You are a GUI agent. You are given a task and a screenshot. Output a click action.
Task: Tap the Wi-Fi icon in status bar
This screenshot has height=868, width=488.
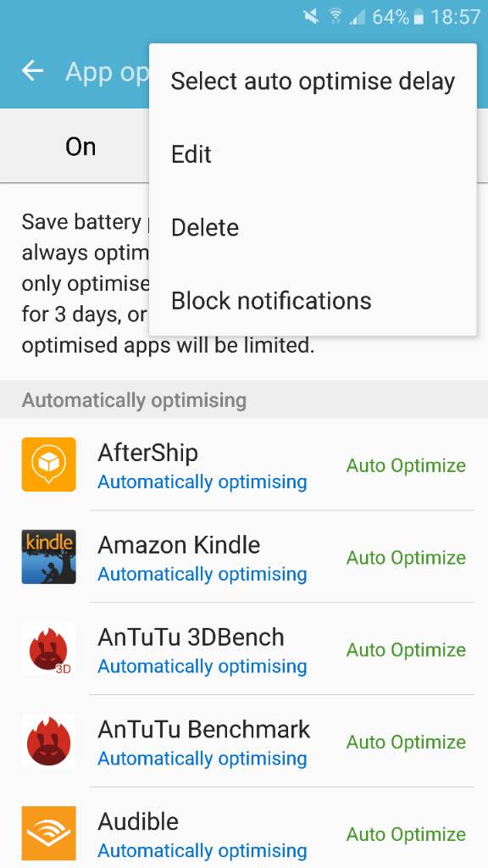coord(335,17)
